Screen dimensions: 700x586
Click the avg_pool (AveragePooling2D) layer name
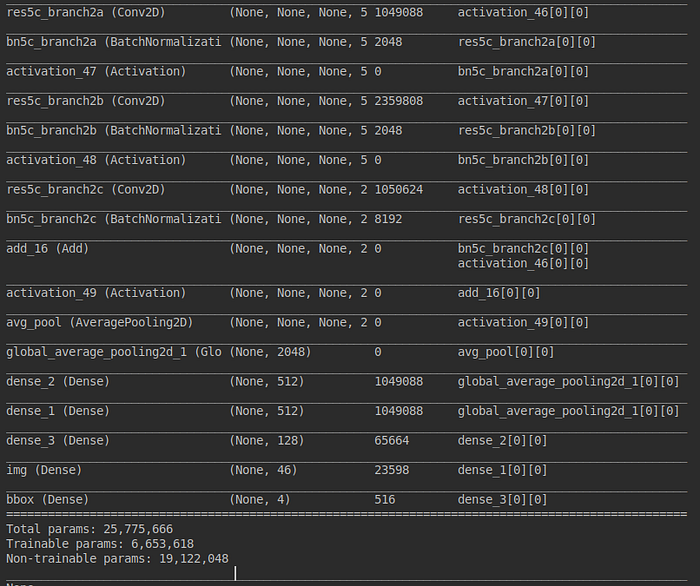click(100, 322)
